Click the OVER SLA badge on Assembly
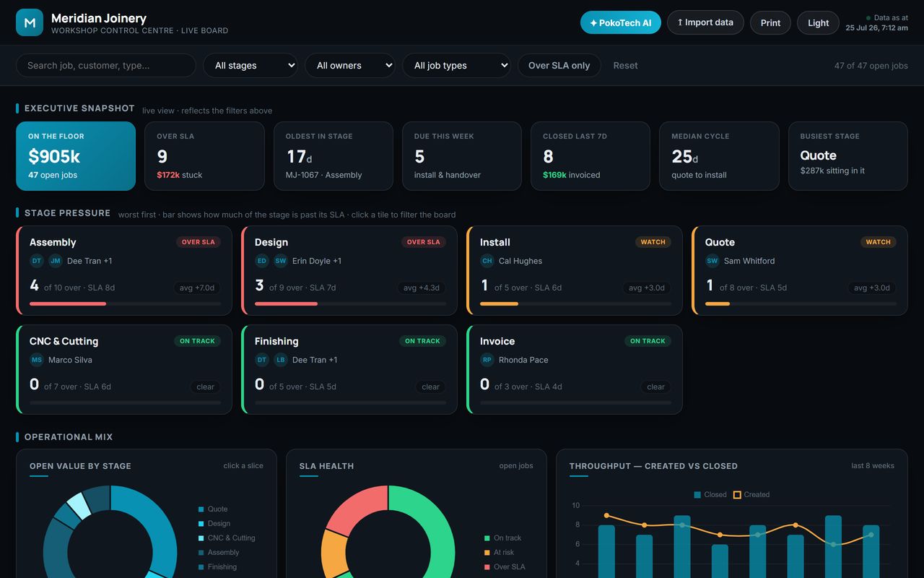924x578 pixels. (199, 242)
